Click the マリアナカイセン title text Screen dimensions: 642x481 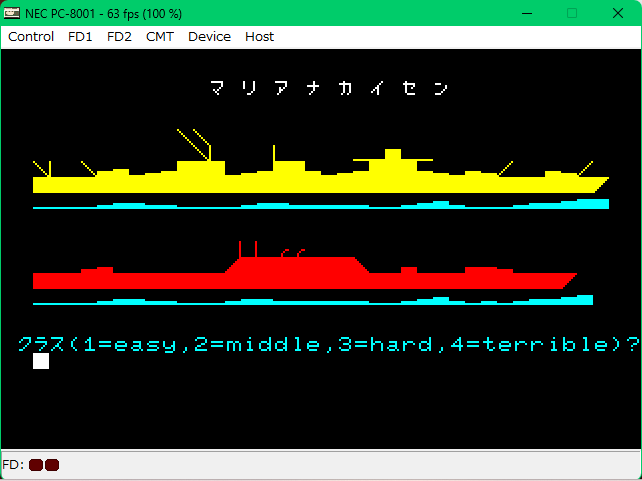tap(329, 88)
